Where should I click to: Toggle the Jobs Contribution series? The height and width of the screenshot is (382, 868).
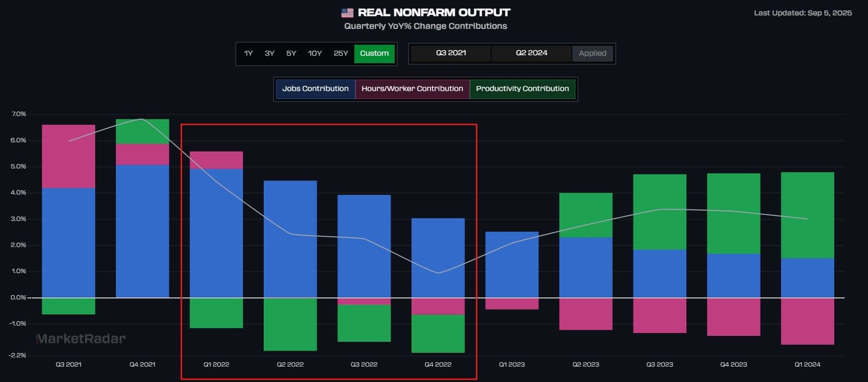click(x=316, y=89)
